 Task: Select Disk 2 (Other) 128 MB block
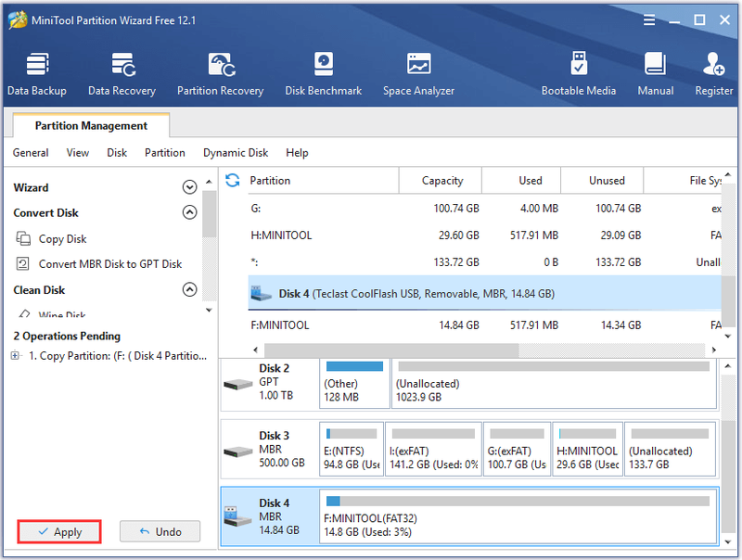tap(354, 383)
